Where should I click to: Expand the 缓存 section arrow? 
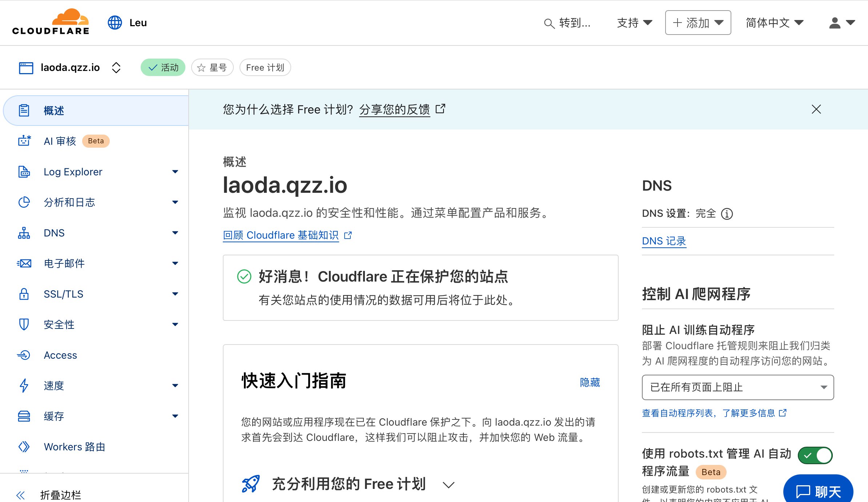tap(175, 416)
